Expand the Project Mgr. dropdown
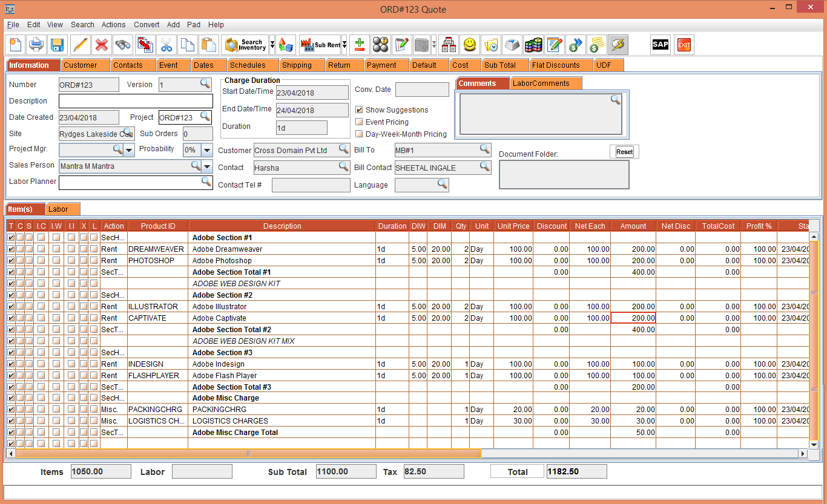Viewport: 827px width, 504px height. click(x=129, y=149)
